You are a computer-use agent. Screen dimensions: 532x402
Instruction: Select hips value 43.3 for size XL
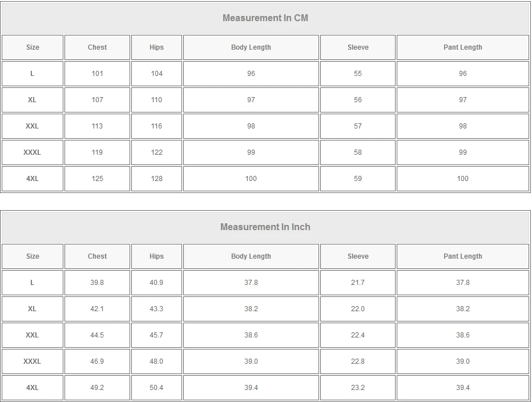[x=156, y=309]
